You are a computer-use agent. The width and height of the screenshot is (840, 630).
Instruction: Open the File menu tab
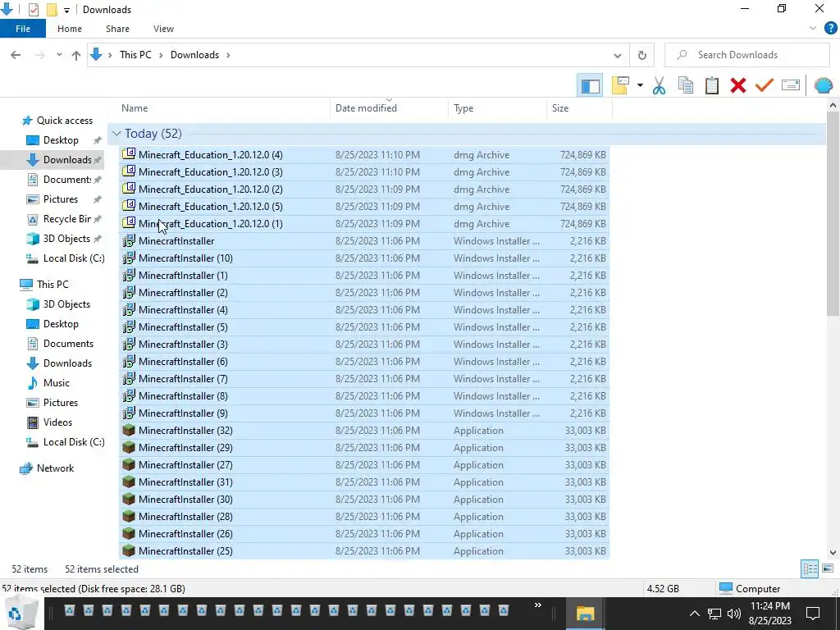coord(22,29)
